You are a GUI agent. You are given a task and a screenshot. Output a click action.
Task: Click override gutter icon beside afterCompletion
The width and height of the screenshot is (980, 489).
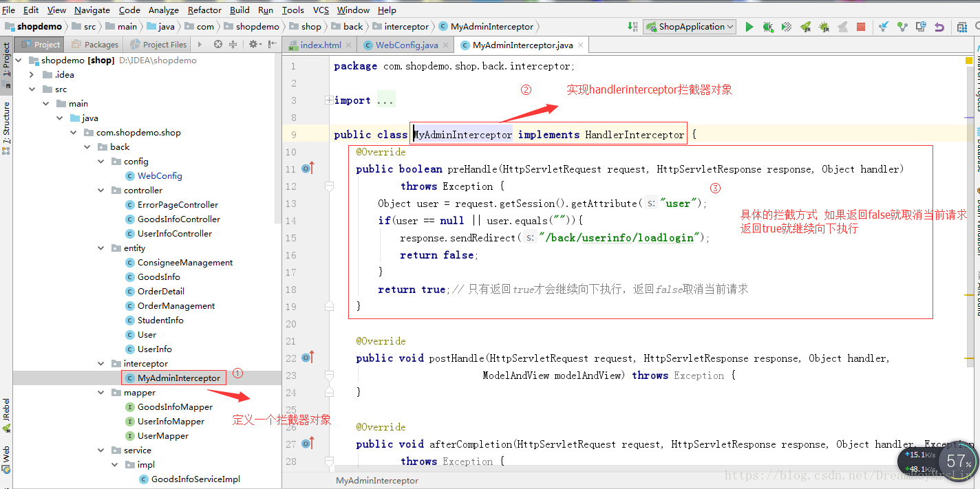click(x=308, y=443)
